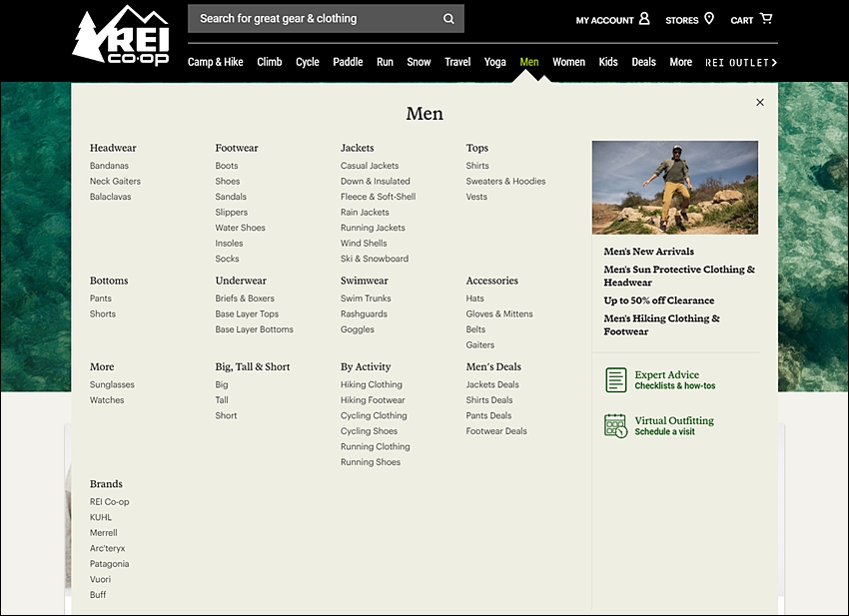
Task: Select Ski & Snowboard jackets
Action: pos(375,259)
